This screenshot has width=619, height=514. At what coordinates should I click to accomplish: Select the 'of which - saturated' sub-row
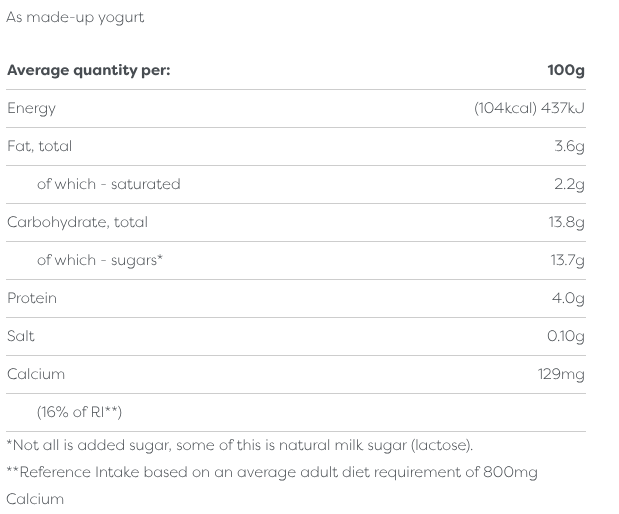pyautogui.click(x=108, y=184)
